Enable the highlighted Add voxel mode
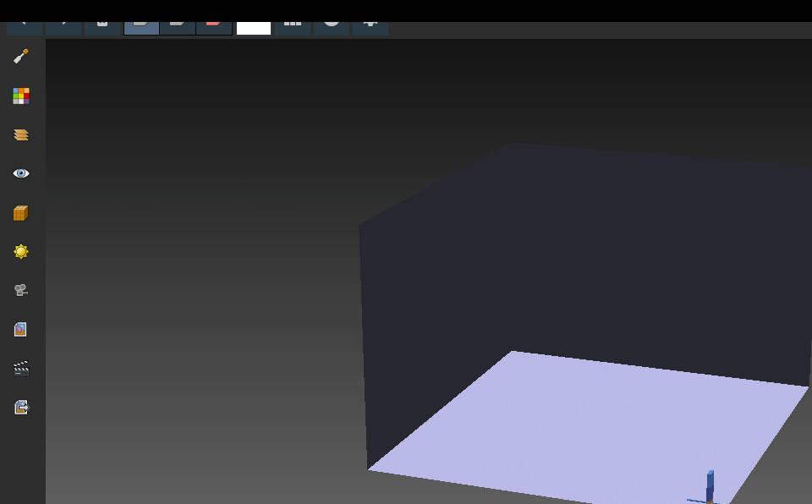Image resolution: width=812 pixels, height=504 pixels. pos(141,26)
